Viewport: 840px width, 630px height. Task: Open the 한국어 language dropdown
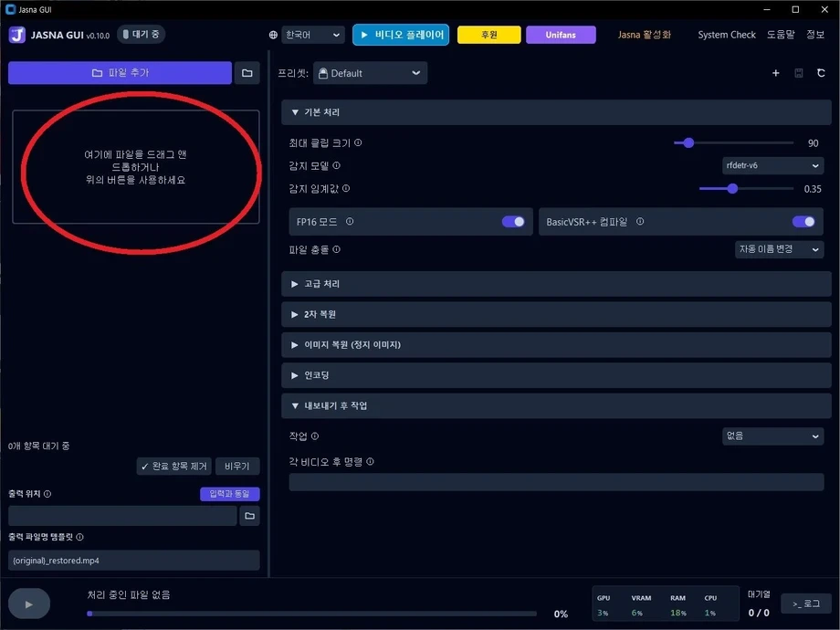coord(313,35)
